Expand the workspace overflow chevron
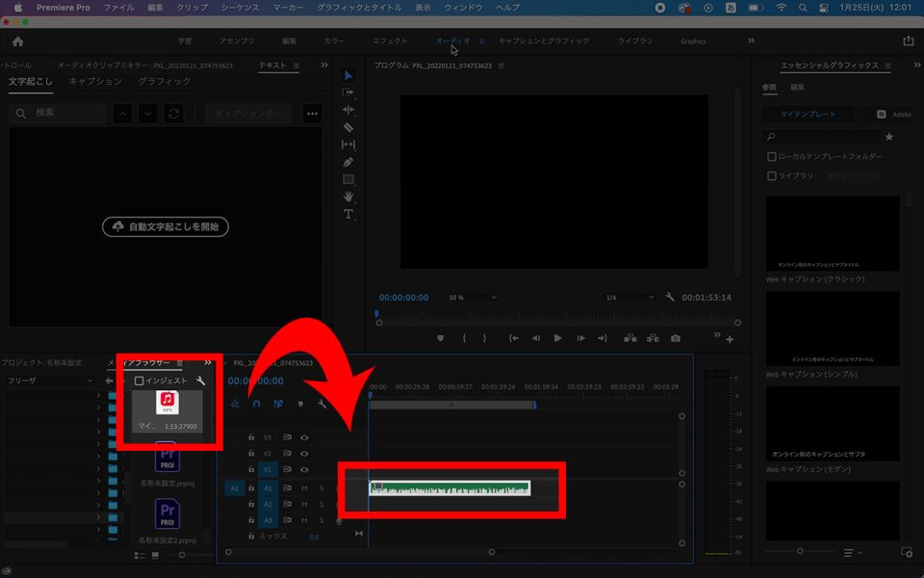This screenshot has height=578, width=924. (x=751, y=41)
